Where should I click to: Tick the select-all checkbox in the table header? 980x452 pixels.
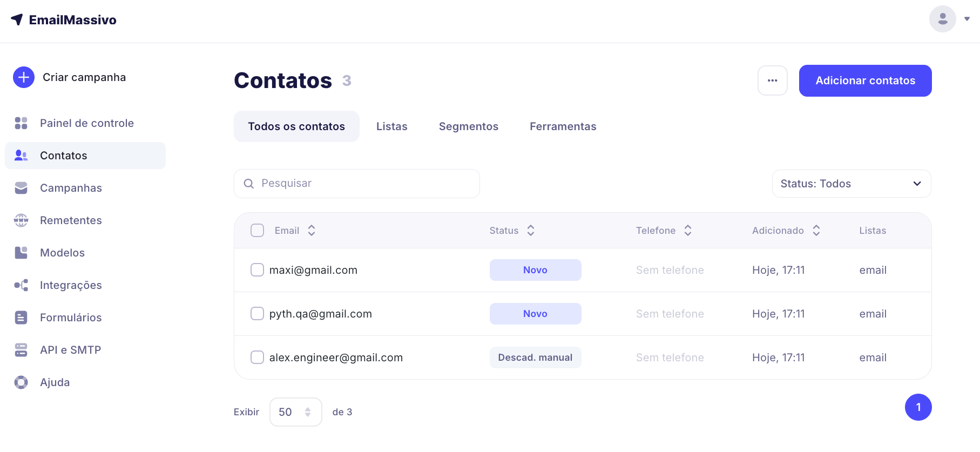(x=258, y=231)
